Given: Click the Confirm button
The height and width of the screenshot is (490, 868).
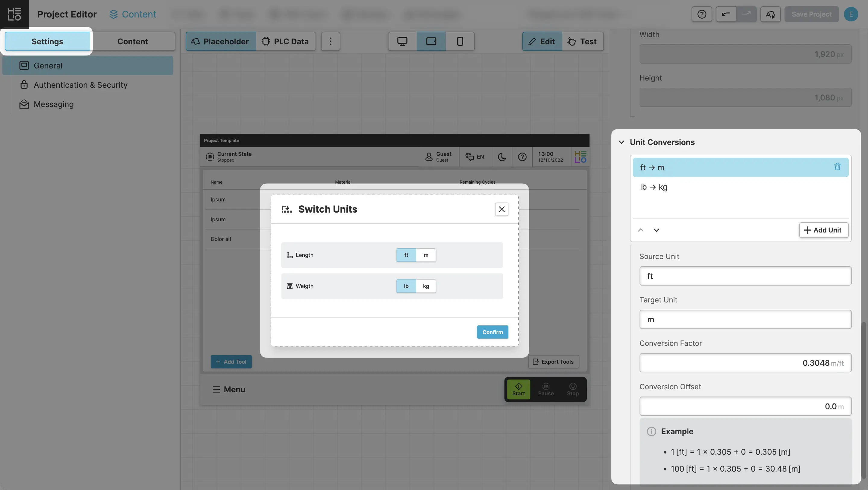Looking at the screenshot, I should pos(492,332).
